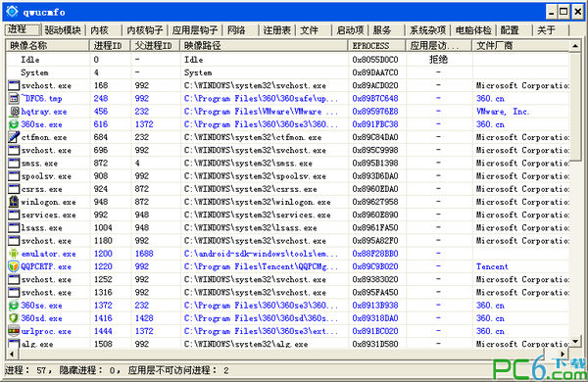The height and width of the screenshot is (382, 588).
Task: Click the horizontal scrollbar right arrow
Action: (563, 354)
